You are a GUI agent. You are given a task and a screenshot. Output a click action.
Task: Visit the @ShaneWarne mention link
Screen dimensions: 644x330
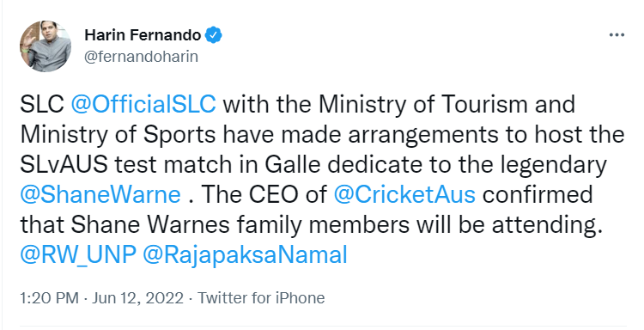point(100,195)
